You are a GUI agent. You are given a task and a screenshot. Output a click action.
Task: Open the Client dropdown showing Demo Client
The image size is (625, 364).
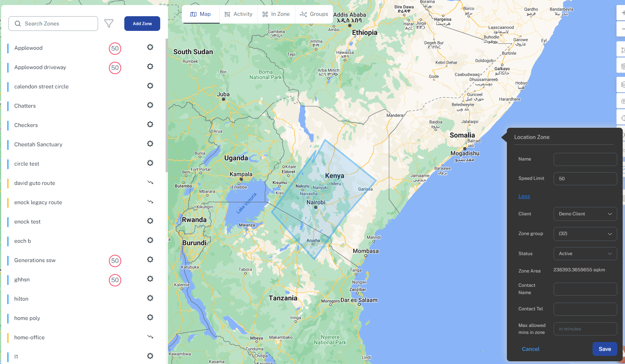[x=585, y=214]
